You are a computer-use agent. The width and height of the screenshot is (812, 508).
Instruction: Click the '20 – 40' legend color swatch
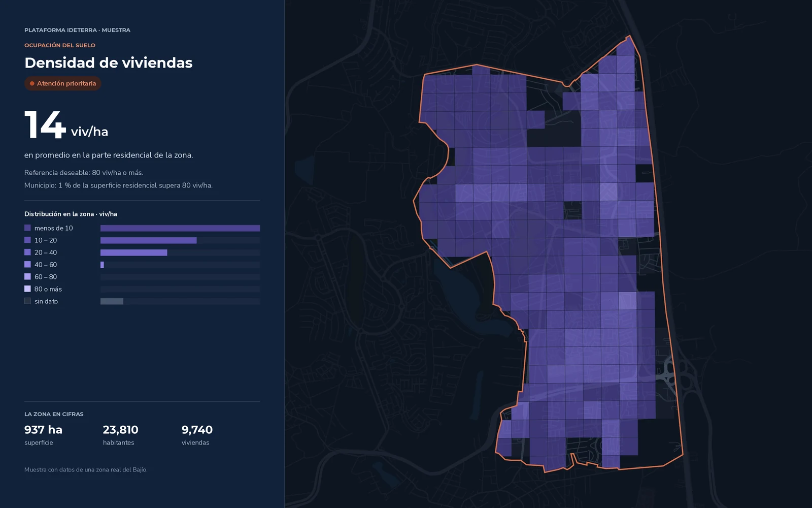[x=27, y=252]
